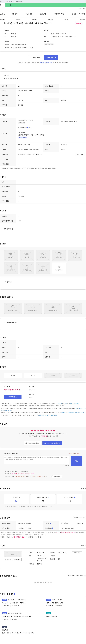This screenshot has height=644, width=86.
Task: Open the 직업 능력 개발 menu
Action: coord(59,14)
